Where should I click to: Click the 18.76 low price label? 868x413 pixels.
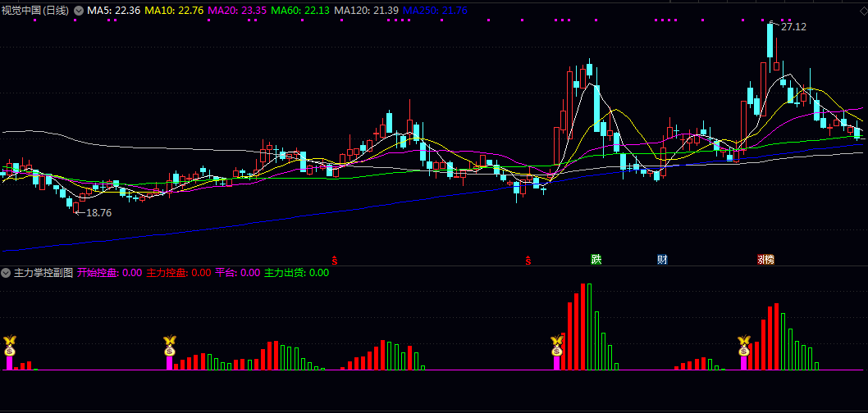pyautogui.click(x=98, y=213)
